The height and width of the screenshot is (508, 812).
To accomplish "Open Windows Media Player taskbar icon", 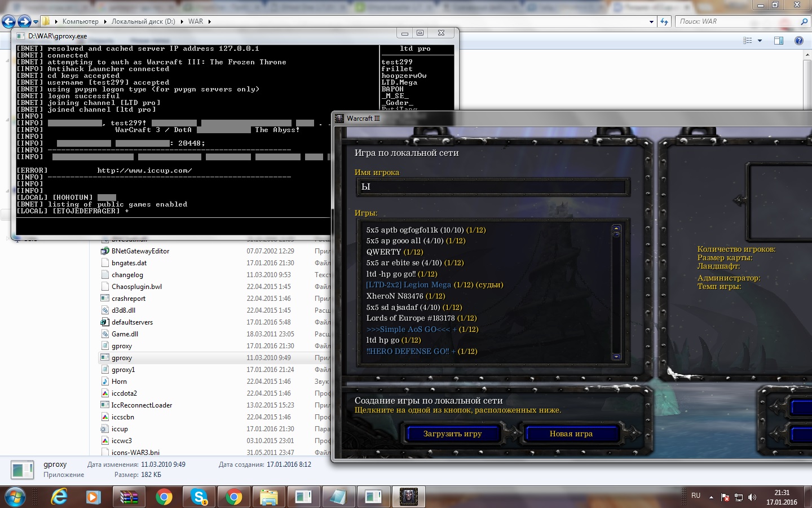I will pyautogui.click(x=93, y=497).
